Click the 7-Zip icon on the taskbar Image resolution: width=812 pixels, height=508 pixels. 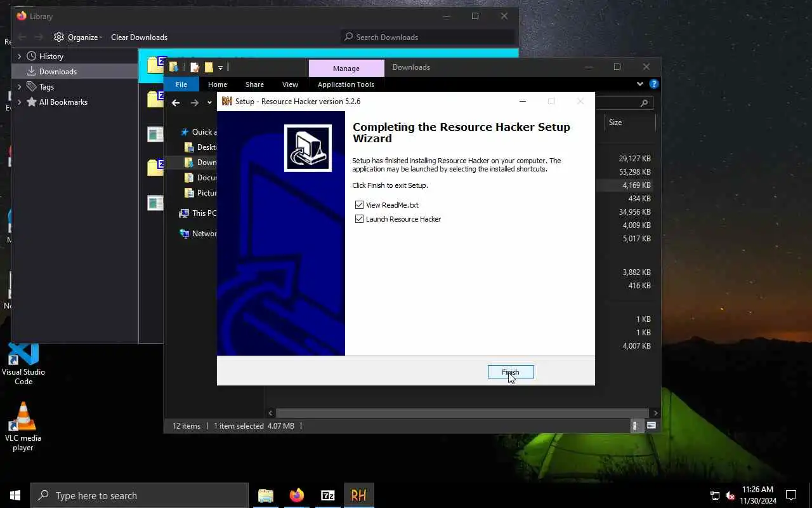tap(328, 495)
